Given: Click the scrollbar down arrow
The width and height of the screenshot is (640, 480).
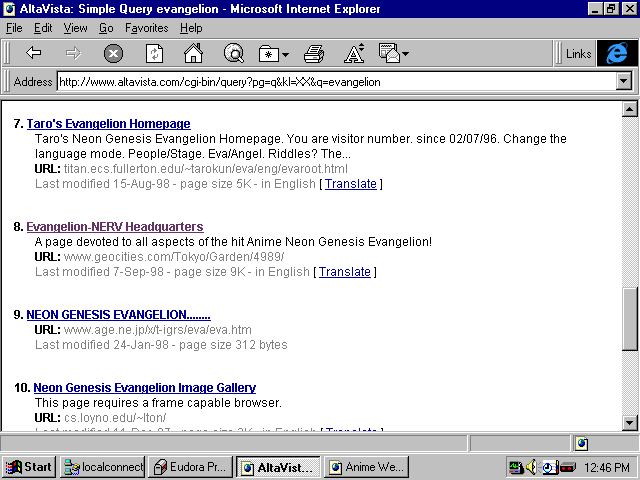Looking at the screenshot, I should 630,423.
